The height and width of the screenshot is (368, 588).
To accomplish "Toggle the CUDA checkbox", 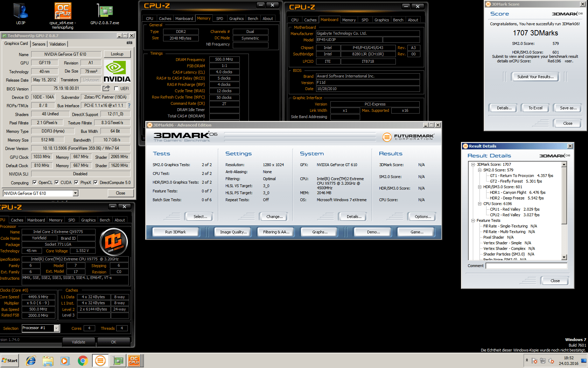I will click(x=56, y=182).
